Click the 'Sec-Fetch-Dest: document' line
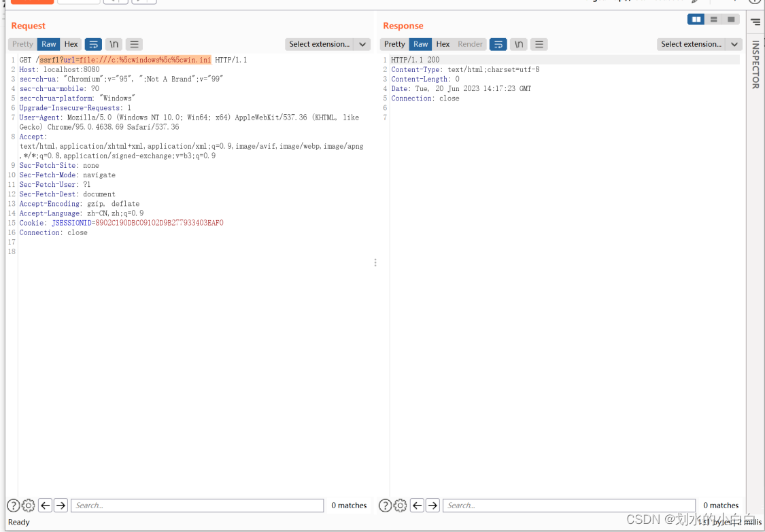The width and height of the screenshot is (765, 532). pos(67,194)
